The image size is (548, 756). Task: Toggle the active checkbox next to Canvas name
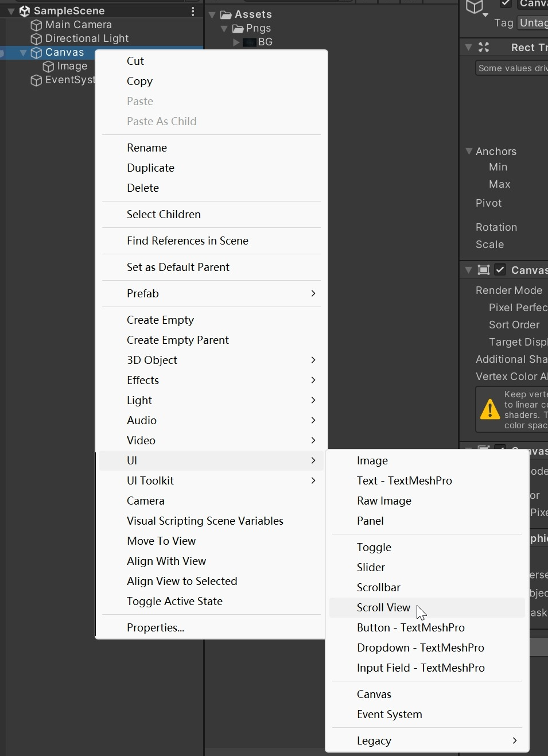point(506,4)
